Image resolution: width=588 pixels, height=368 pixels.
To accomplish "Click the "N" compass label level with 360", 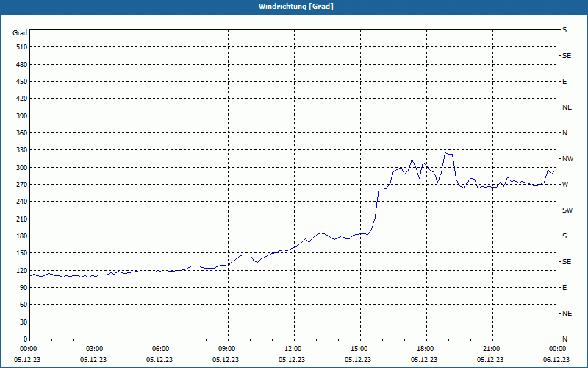I will [565, 133].
